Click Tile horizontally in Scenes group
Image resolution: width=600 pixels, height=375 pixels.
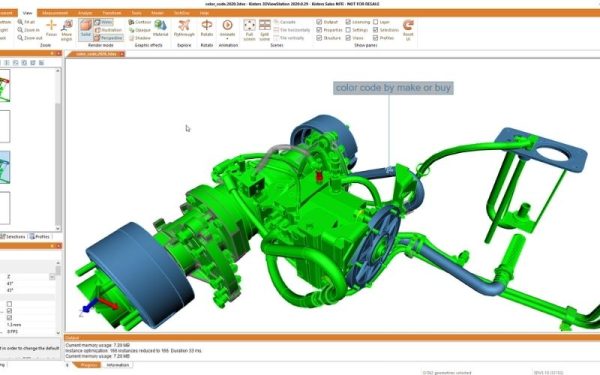(292, 30)
